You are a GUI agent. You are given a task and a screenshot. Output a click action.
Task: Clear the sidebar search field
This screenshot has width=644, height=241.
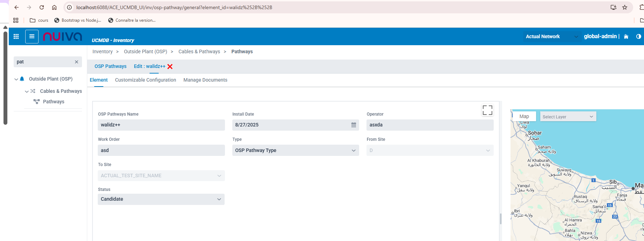click(76, 62)
